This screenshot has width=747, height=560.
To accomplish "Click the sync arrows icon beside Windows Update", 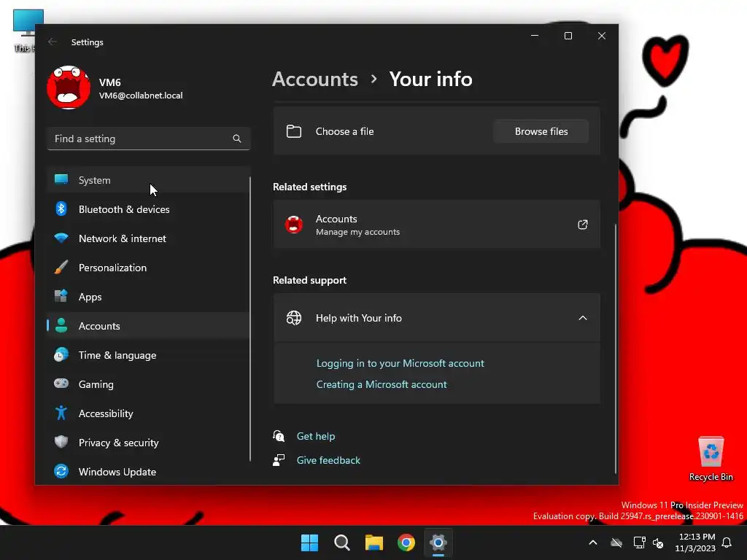I will tap(61, 471).
